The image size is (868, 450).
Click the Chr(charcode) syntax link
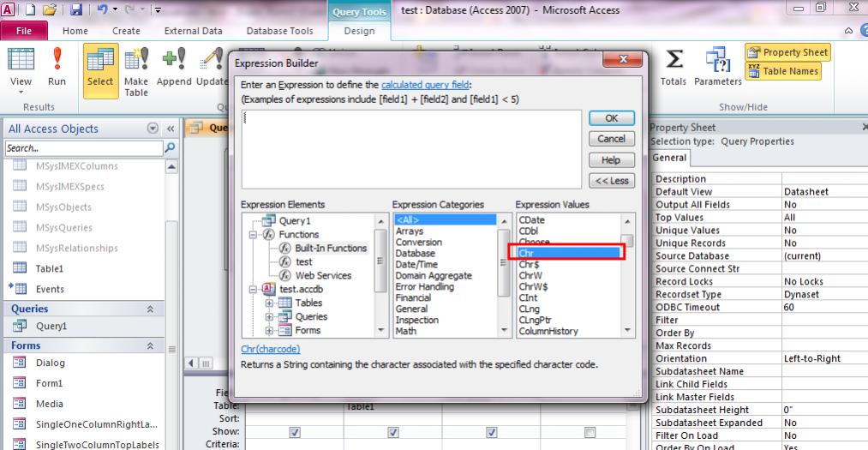point(271,349)
